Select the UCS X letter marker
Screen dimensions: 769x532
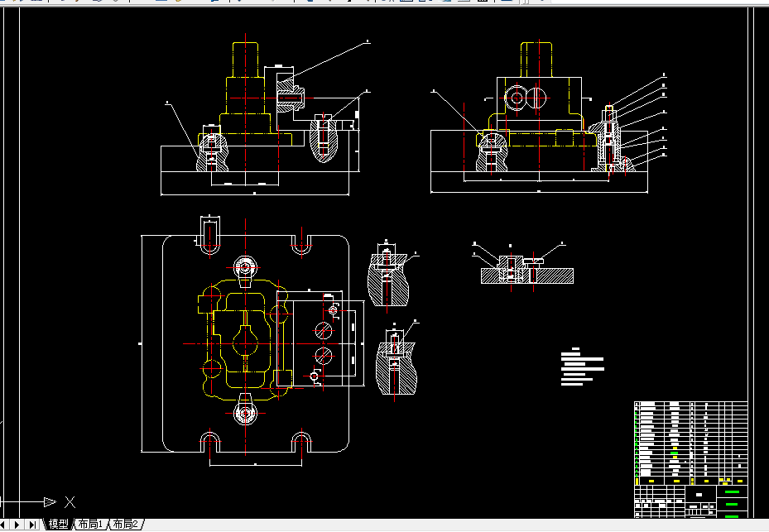tap(70, 502)
